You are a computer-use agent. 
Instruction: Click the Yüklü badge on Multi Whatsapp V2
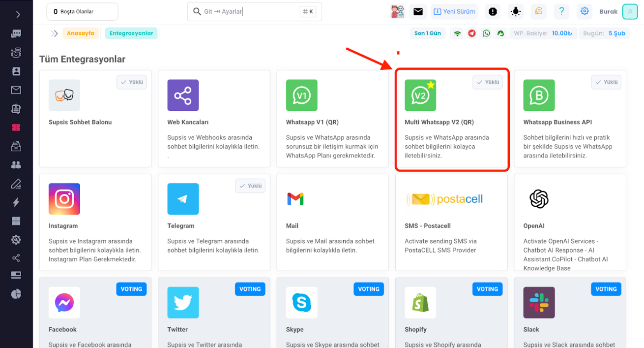(x=488, y=82)
